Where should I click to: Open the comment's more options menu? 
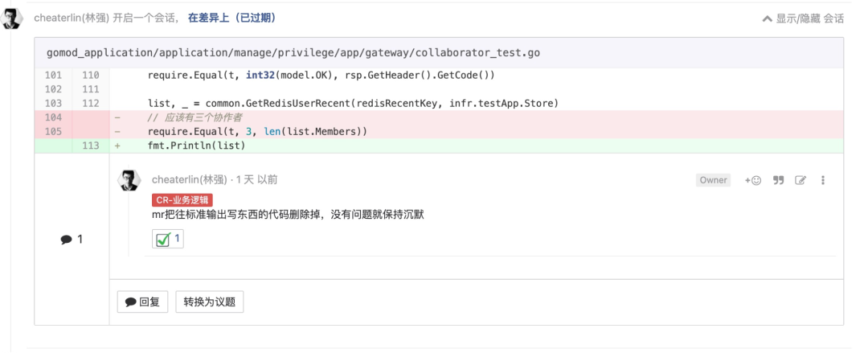coord(823,180)
